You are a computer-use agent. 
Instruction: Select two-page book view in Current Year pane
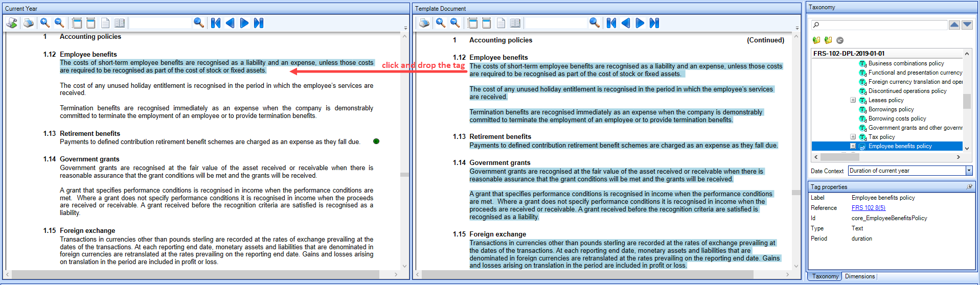click(120, 23)
